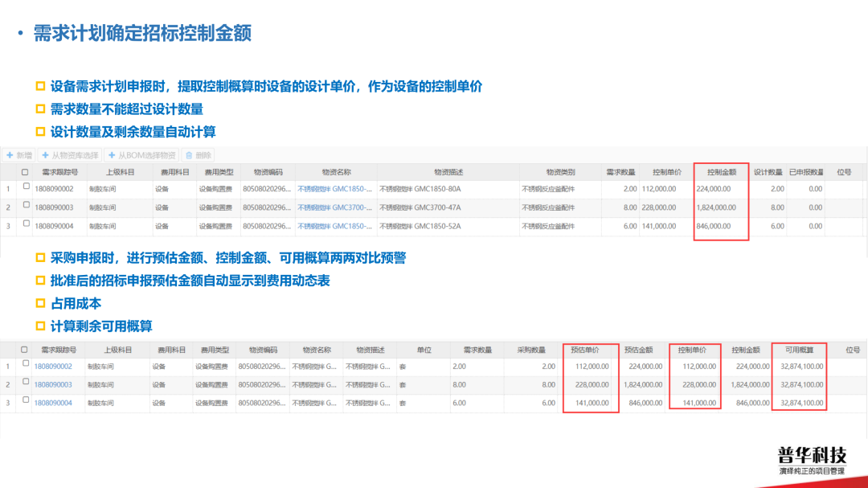
Task: Click 已申报数量 column header
Action: pos(805,172)
